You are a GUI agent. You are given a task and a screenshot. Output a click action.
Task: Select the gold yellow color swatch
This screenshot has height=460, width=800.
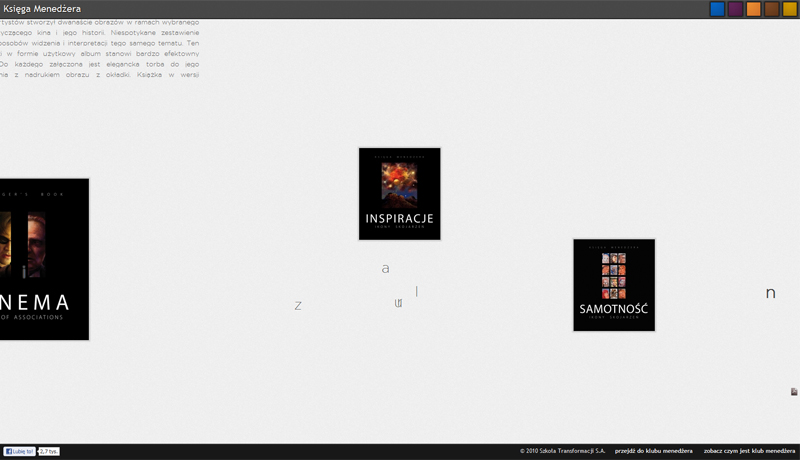790,9
